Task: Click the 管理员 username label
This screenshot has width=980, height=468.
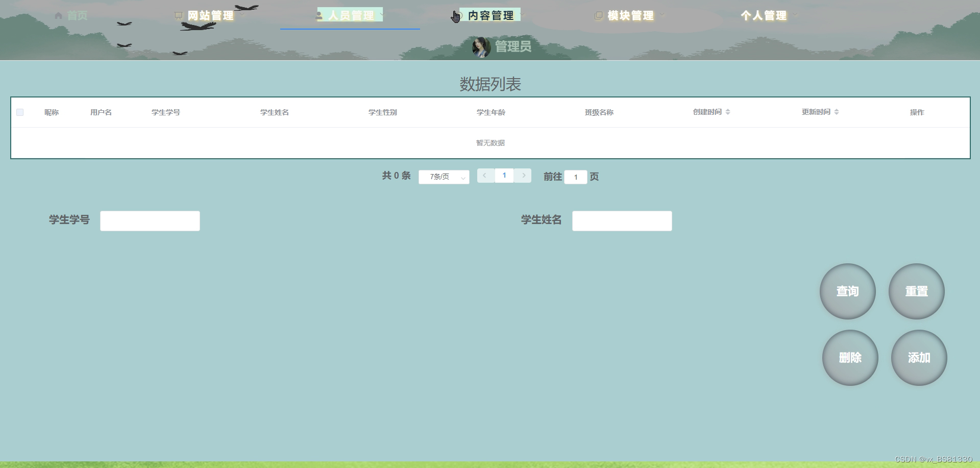Action: [x=513, y=46]
